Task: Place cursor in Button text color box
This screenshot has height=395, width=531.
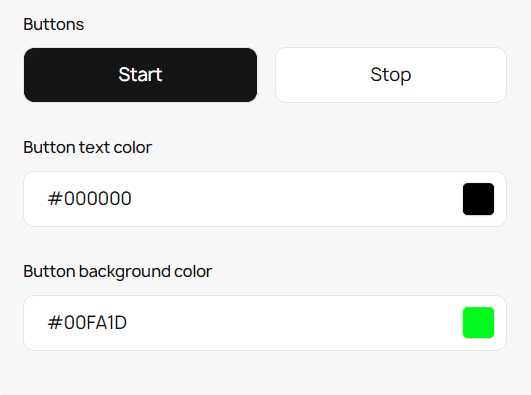Action: tap(265, 199)
